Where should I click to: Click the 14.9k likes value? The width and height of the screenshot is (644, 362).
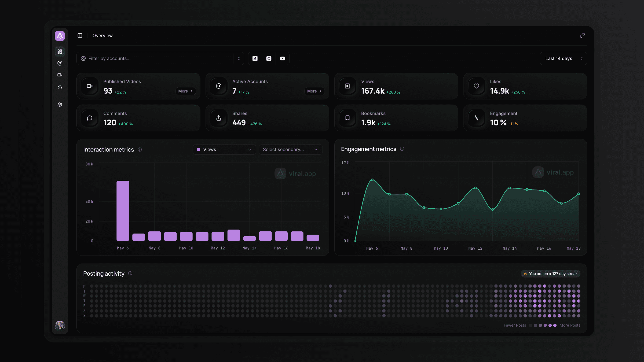point(500,91)
